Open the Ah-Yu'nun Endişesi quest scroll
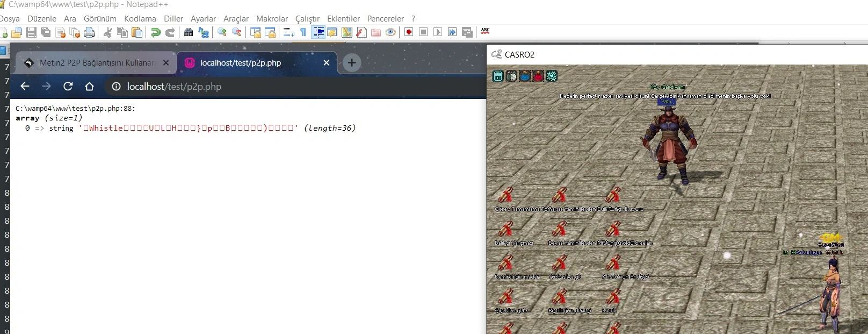This screenshot has width=868, height=334. (x=612, y=262)
